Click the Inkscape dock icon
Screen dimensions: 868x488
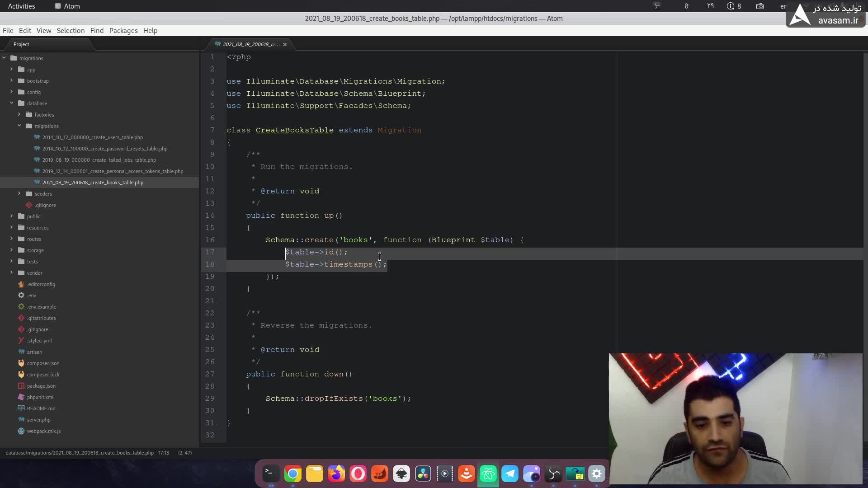[401, 474]
